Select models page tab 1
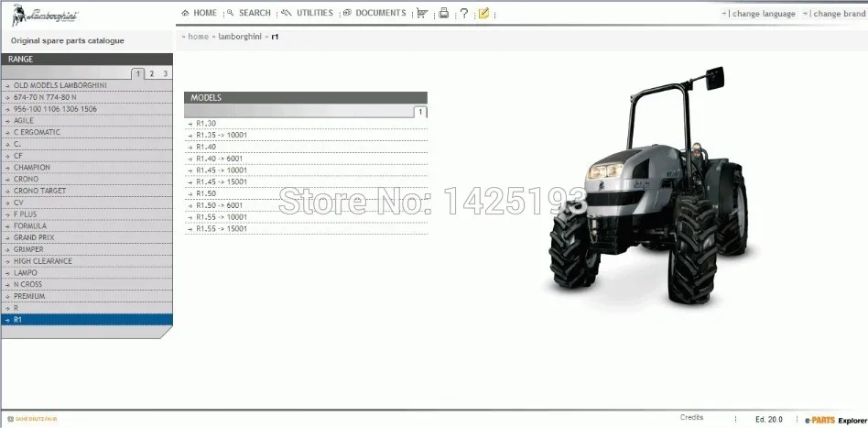Viewport: 868px width, 428px height. [x=420, y=112]
